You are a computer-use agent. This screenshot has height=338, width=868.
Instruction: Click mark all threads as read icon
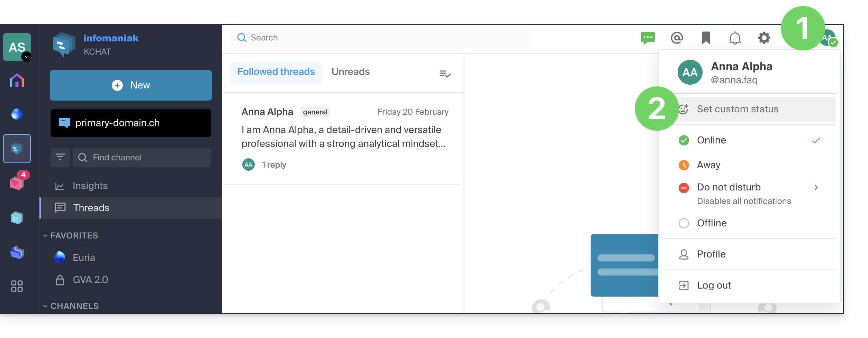tap(445, 74)
